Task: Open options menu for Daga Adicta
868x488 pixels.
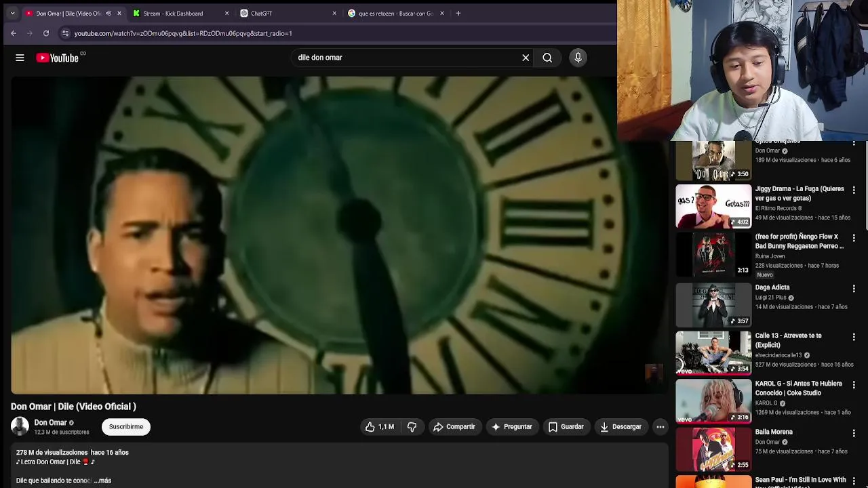Action: tap(854, 289)
